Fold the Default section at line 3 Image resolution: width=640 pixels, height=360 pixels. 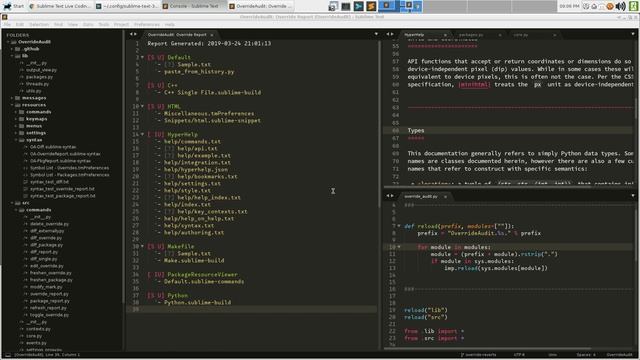tap(142, 58)
